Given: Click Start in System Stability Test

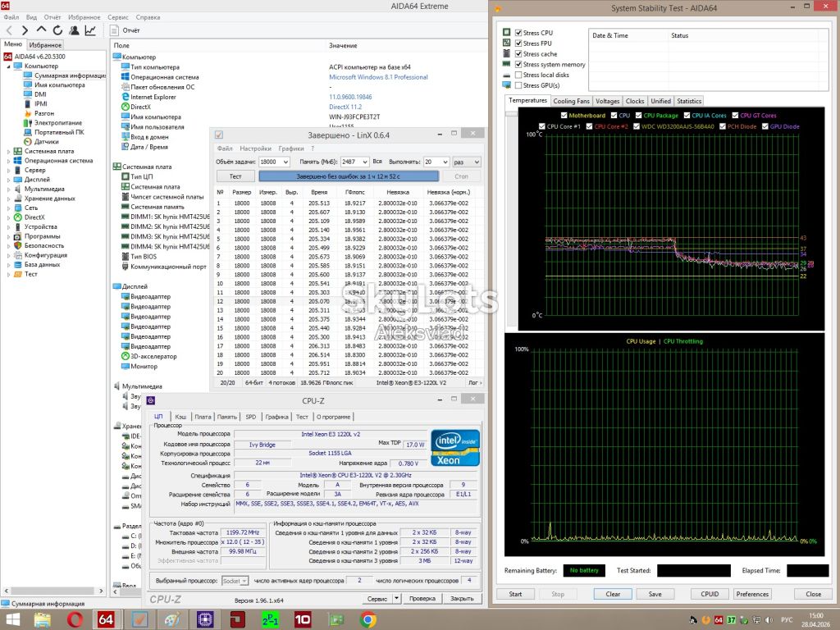Looking at the screenshot, I should (515, 594).
